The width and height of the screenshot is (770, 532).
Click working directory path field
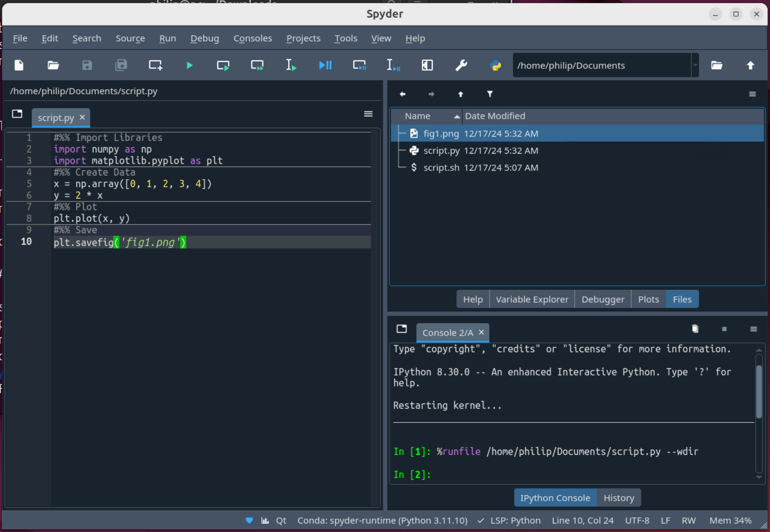pyautogui.click(x=602, y=65)
